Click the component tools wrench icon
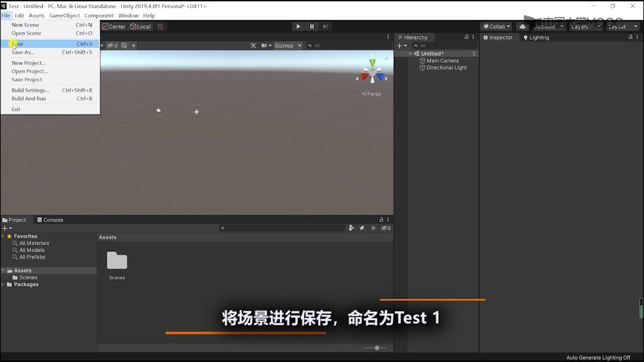This screenshot has width=644, height=362. coord(253,46)
